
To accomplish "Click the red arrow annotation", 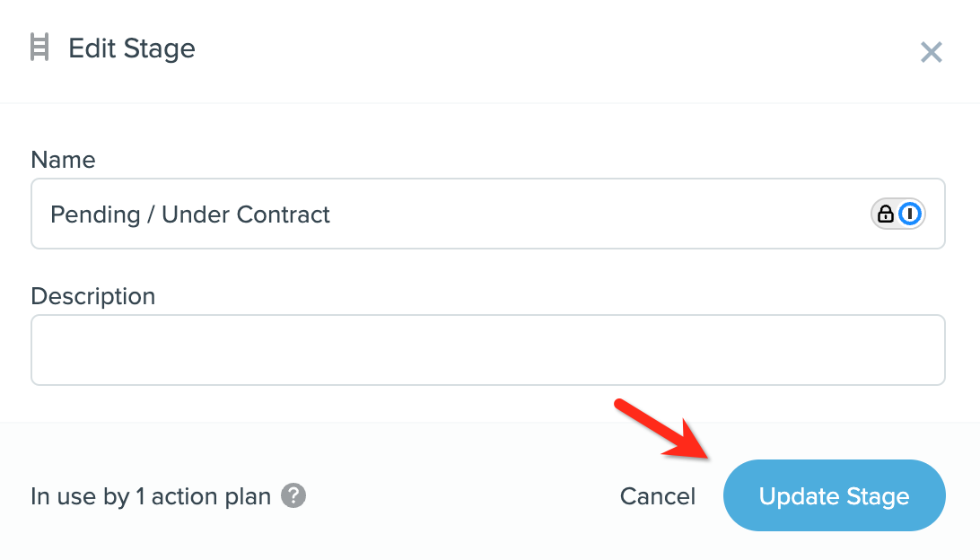I will [664, 431].
